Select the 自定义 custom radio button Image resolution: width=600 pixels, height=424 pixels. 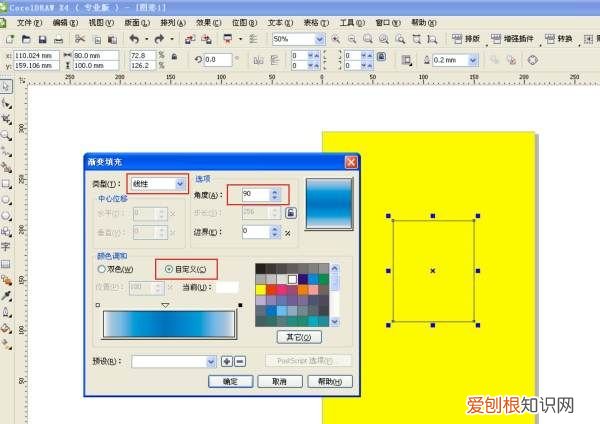pyautogui.click(x=169, y=269)
